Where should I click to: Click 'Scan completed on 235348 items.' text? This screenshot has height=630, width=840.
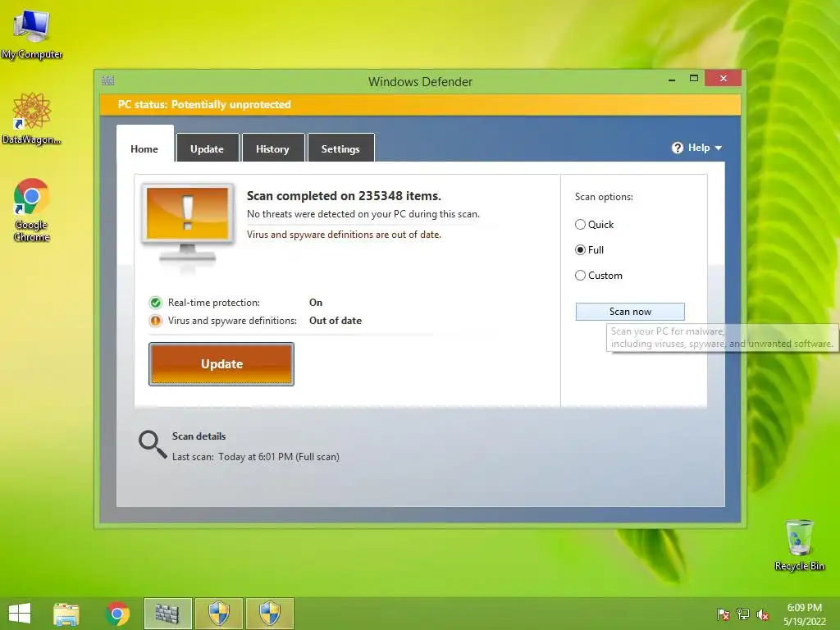pos(344,196)
